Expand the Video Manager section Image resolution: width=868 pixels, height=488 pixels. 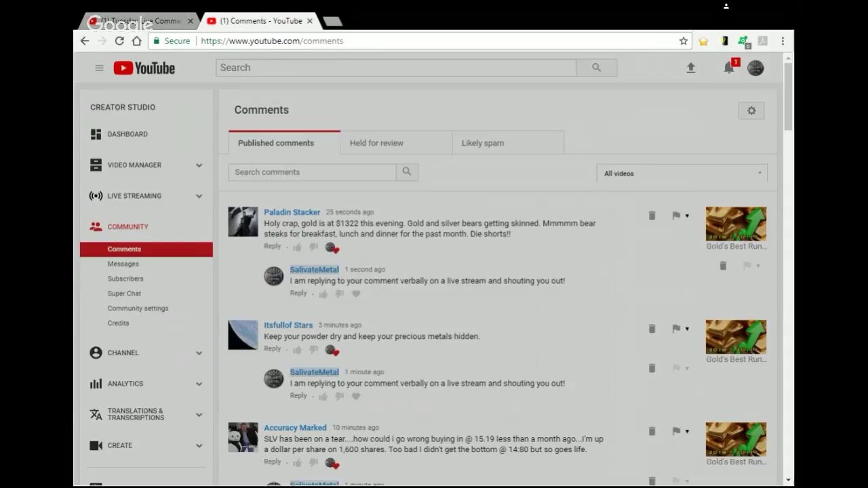pyautogui.click(x=199, y=165)
